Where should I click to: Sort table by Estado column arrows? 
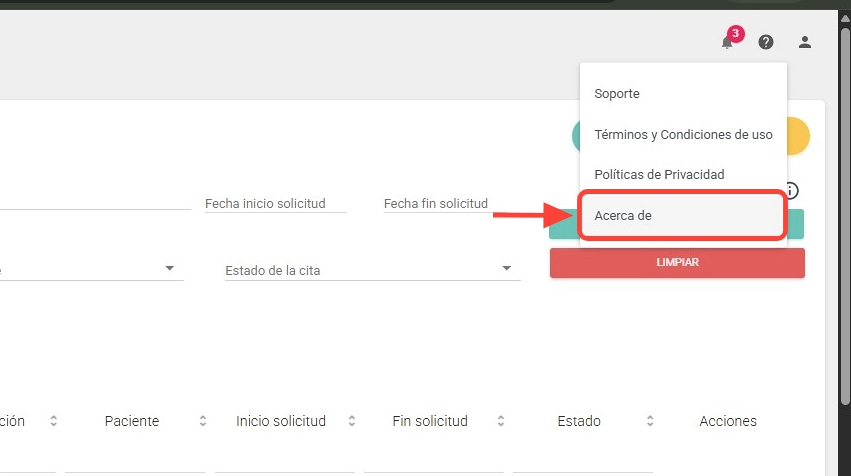click(651, 421)
